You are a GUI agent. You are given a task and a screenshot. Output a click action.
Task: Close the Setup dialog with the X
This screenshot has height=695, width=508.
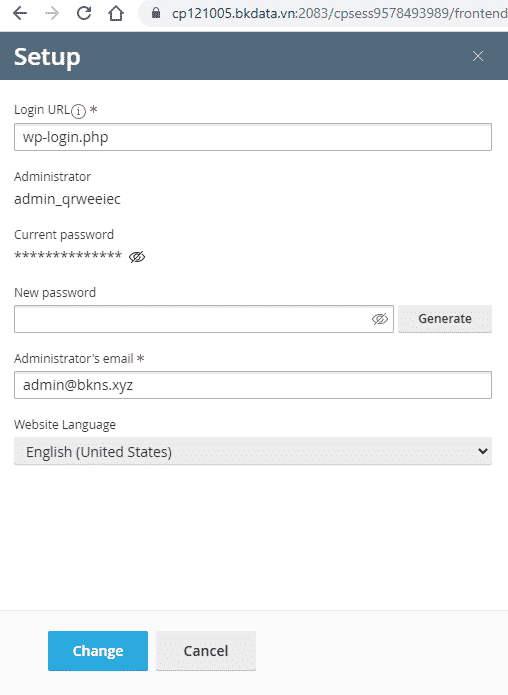(478, 56)
